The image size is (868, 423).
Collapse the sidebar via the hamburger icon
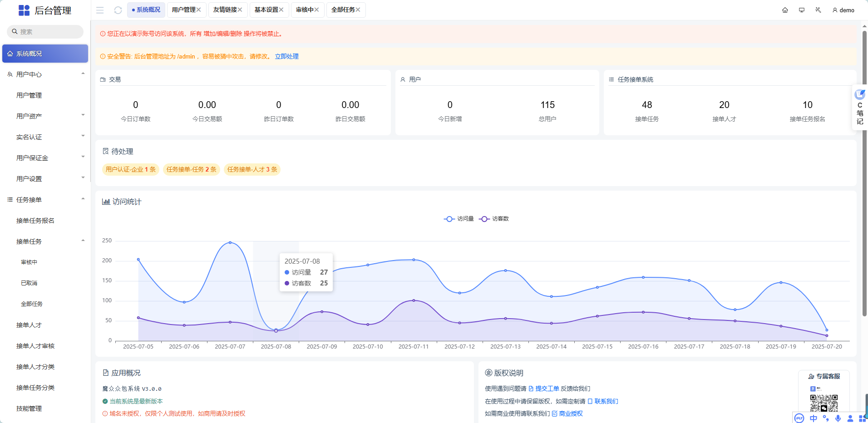pos(100,10)
